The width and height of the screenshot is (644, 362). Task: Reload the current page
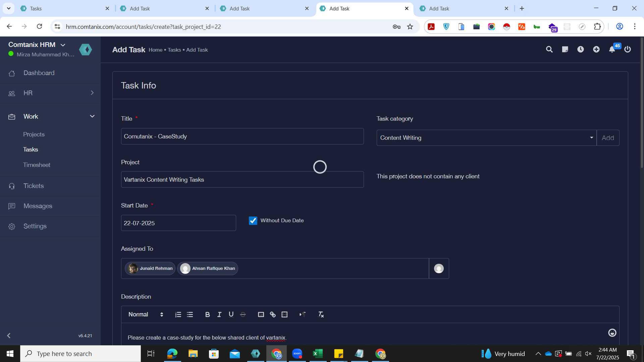(x=39, y=26)
